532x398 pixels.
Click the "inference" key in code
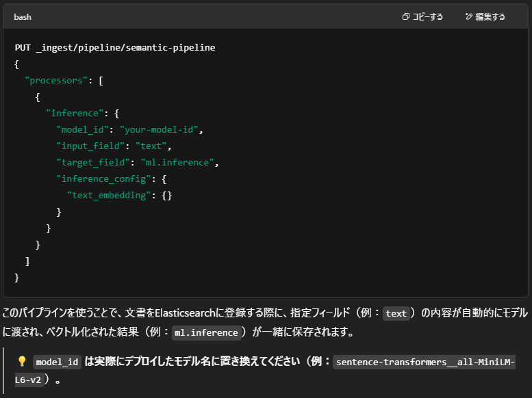coord(75,114)
